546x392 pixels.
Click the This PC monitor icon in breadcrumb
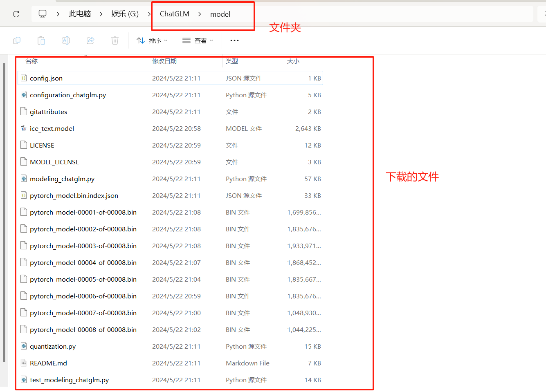pos(43,13)
